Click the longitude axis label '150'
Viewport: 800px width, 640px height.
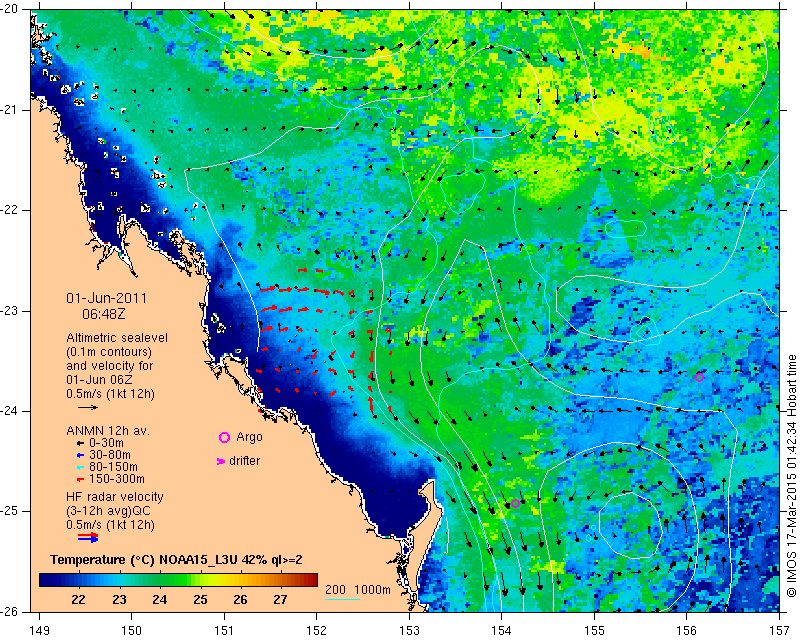click(x=132, y=631)
